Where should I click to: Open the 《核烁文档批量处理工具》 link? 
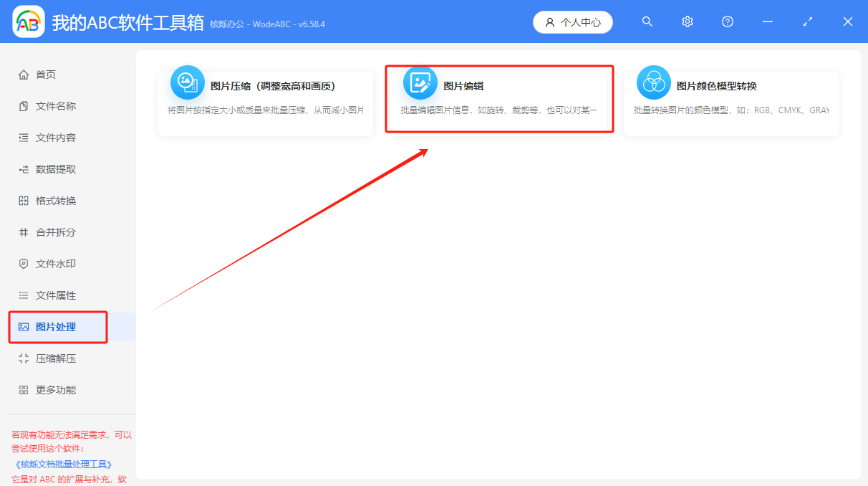(64, 464)
